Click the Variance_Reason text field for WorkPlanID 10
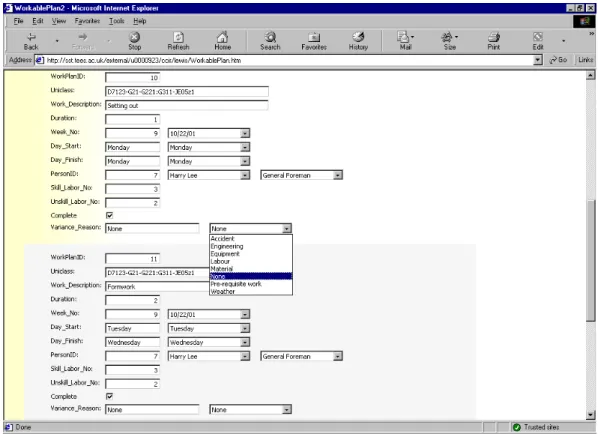Viewport: 598px width, 434px height. pyautogui.click(x=152, y=229)
